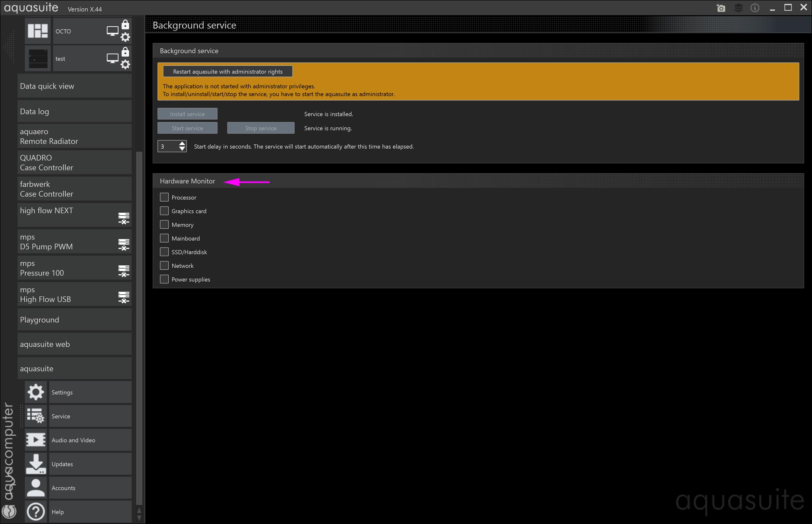
Task: Click the Updates download icon
Action: (36, 464)
